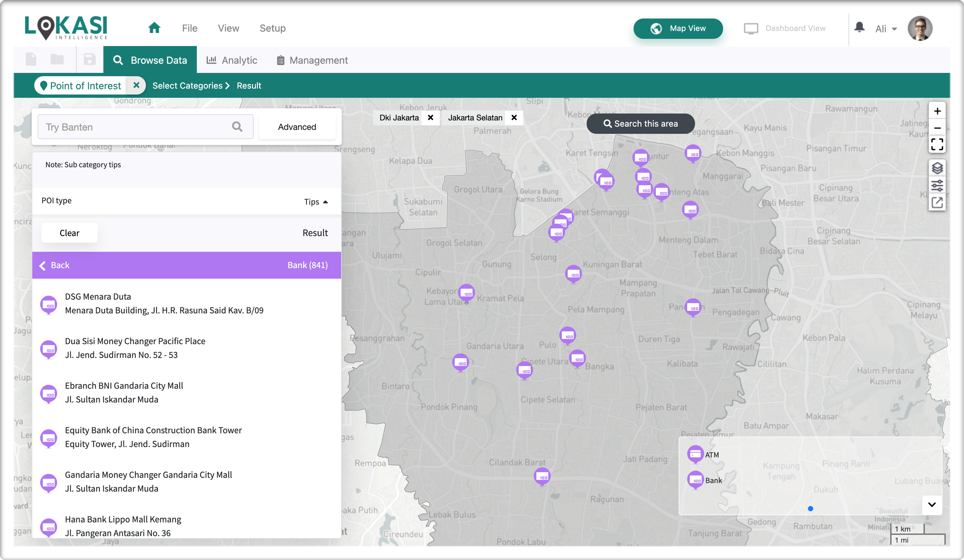Open the Setup menu
964x560 pixels.
272,28
